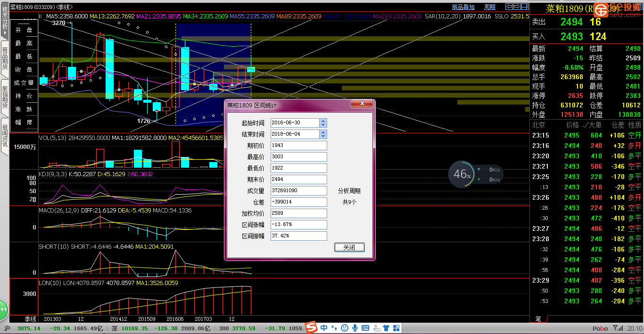Image resolution: width=644 pixels, height=334 pixels.
Task: Click the Sogou S input method icon
Action: point(311,328)
